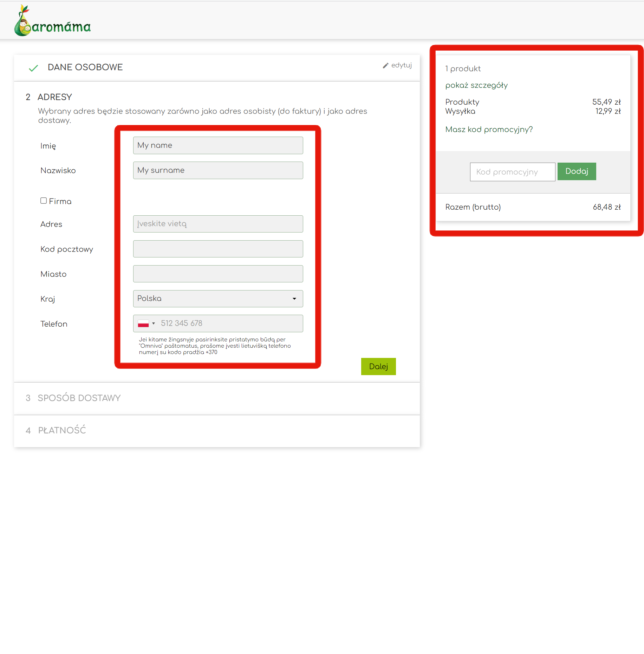
Task: Open the Sposób Dostawy step
Action: (x=79, y=398)
